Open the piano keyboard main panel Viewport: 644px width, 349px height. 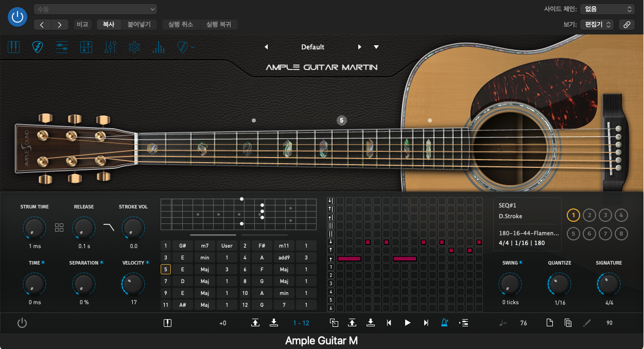pyautogui.click(x=14, y=47)
